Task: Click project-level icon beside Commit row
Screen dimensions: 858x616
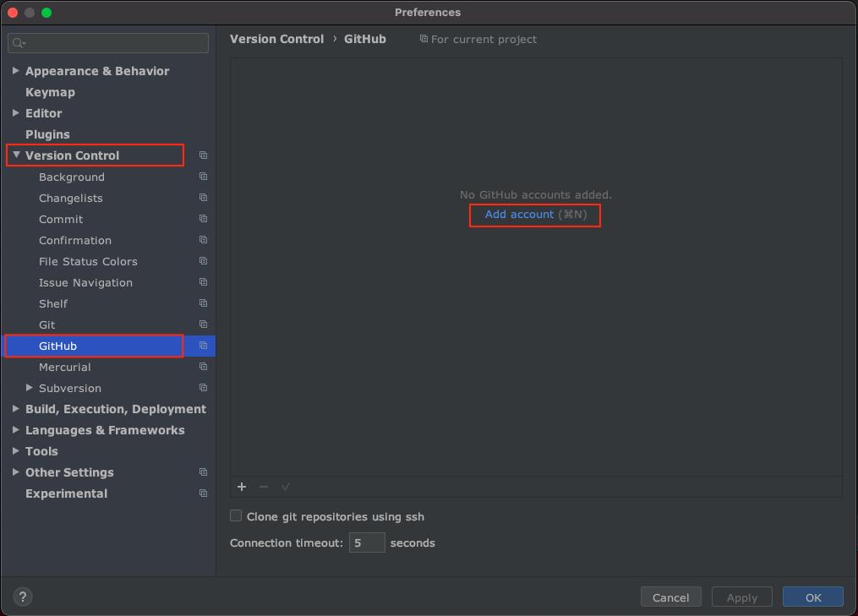Action: tap(203, 219)
